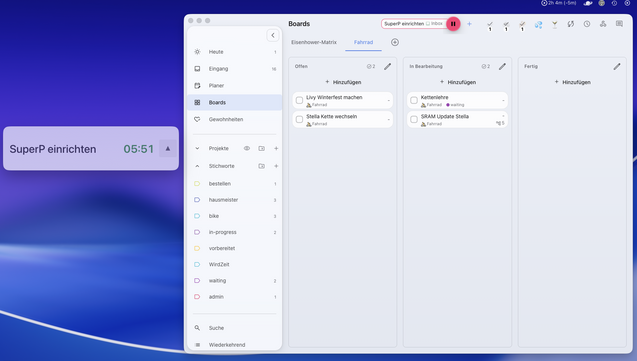Open the clock icon in the header
The height and width of the screenshot is (361, 637).
point(587,24)
